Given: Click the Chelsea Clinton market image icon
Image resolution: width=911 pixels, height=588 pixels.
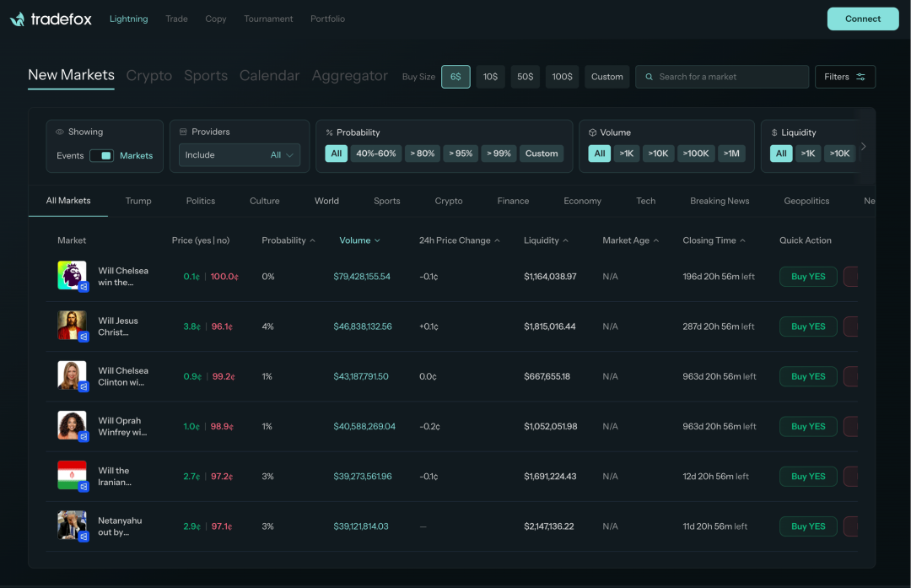Looking at the screenshot, I should (72, 375).
